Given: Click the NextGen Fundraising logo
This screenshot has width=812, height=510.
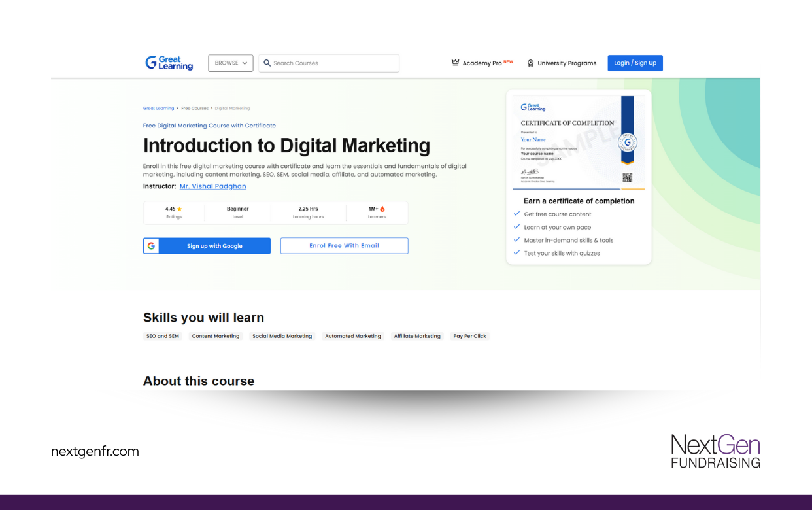Looking at the screenshot, I should pyautogui.click(x=716, y=451).
